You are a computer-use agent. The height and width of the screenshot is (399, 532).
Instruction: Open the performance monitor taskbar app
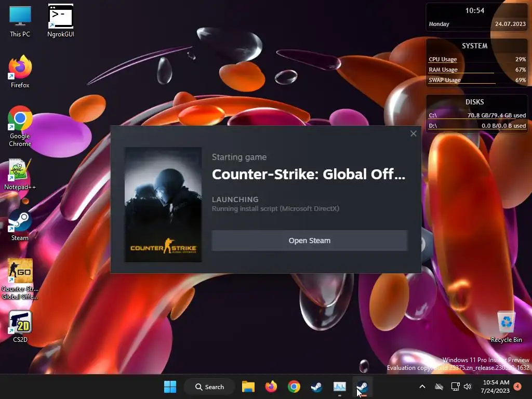(340, 387)
